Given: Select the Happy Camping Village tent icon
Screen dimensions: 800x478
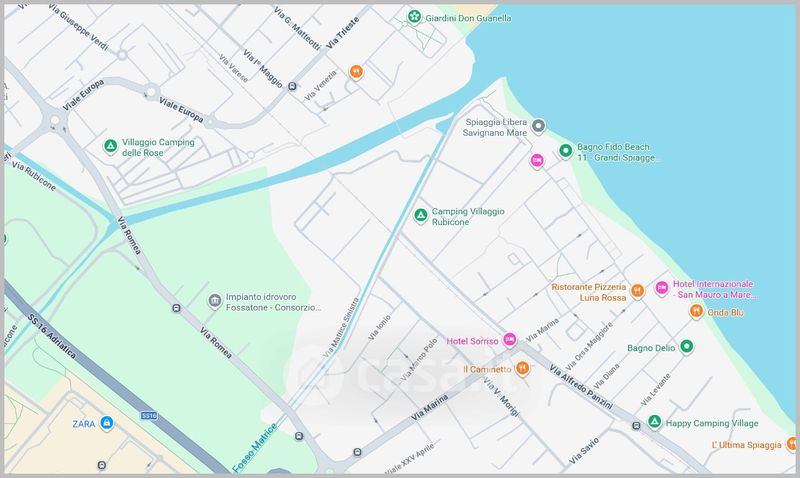Looking at the screenshot, I should point(654,422).
